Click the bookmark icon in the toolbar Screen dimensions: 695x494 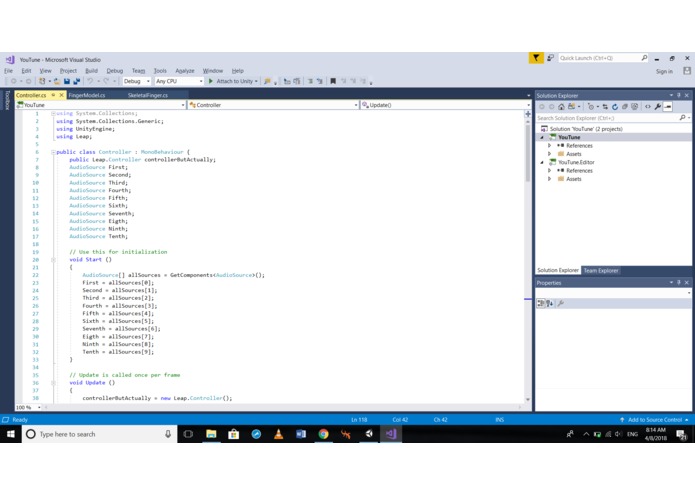point(333,81)
